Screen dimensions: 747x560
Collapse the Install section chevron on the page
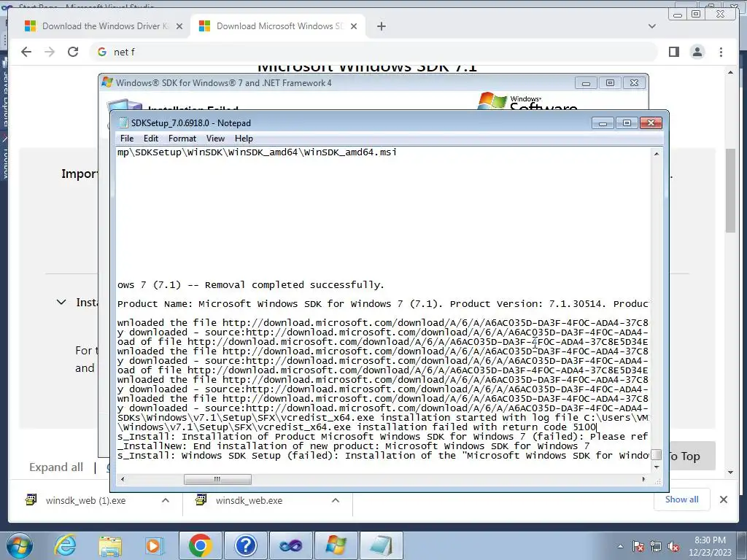[x=61, y=302]
